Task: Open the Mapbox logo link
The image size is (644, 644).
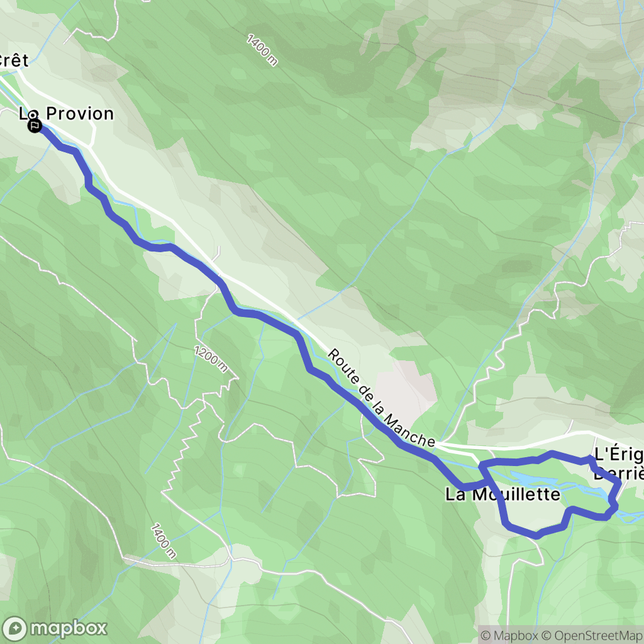Action: (x=54, y=628)
